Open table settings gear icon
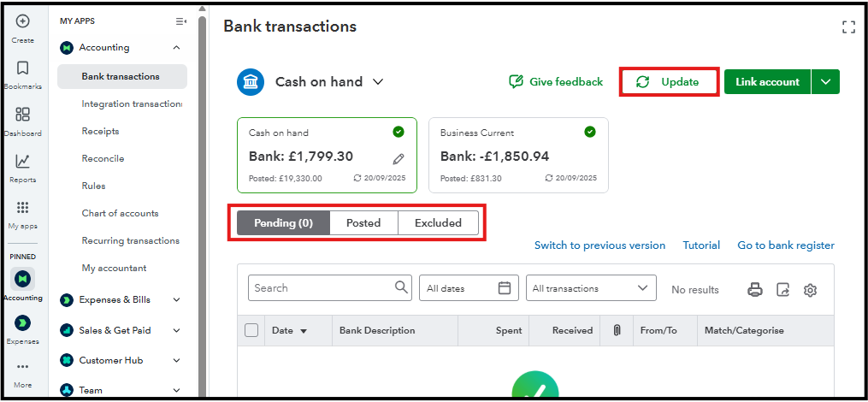This screenshot has height=402, width=868. [810, 289]
